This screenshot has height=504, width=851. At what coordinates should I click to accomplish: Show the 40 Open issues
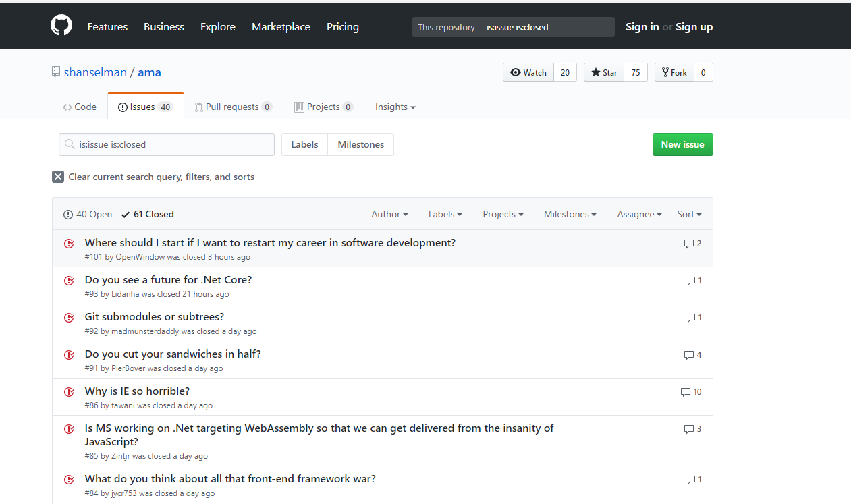88,214
